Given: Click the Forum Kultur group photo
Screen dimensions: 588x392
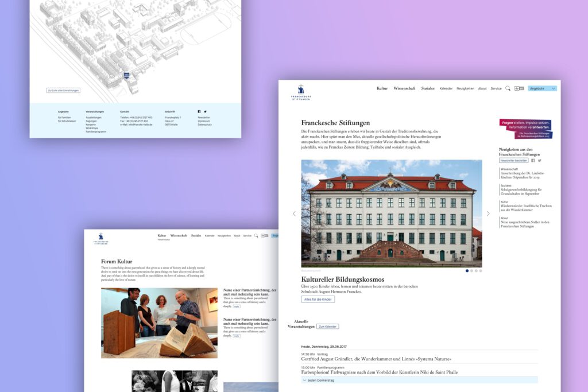Looking at the screenshot, I should tap(159, 323).
